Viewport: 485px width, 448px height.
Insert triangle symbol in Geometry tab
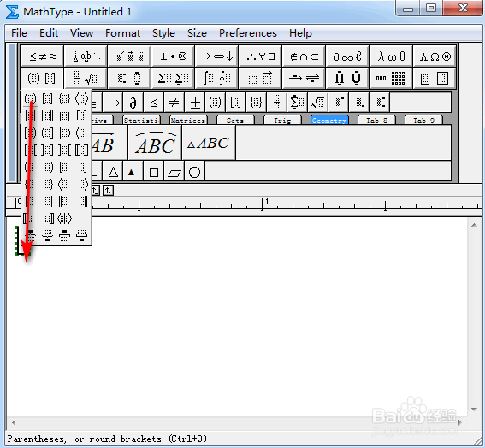(113, 172)
